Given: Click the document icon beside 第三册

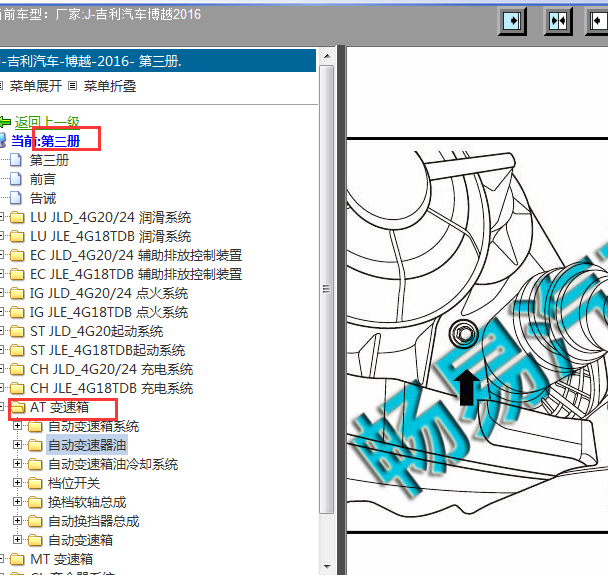Looking at the screenshot, I should (16, 160).
